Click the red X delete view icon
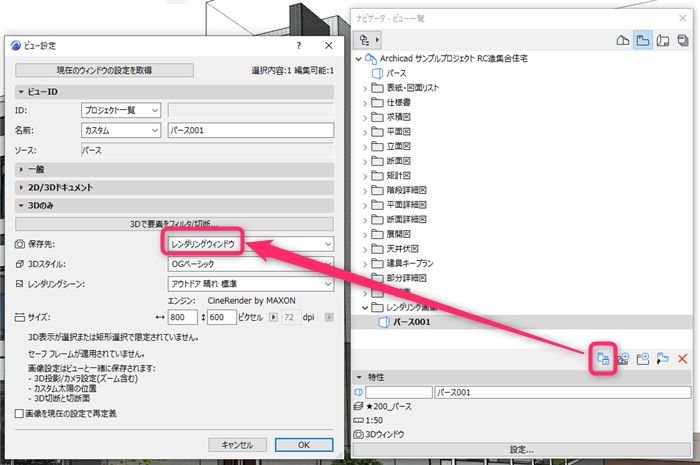This screenshot has height=465, width=700. [683, 358]
